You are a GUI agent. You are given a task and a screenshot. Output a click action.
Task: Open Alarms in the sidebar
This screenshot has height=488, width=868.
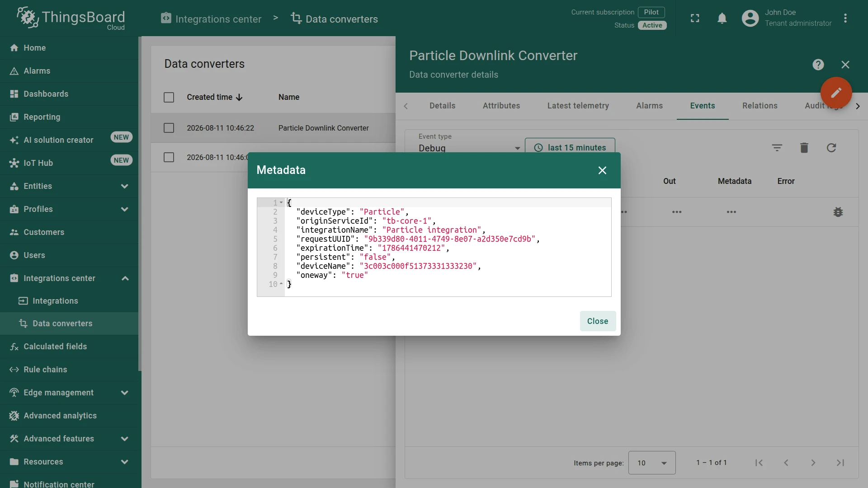pos(69,71)
